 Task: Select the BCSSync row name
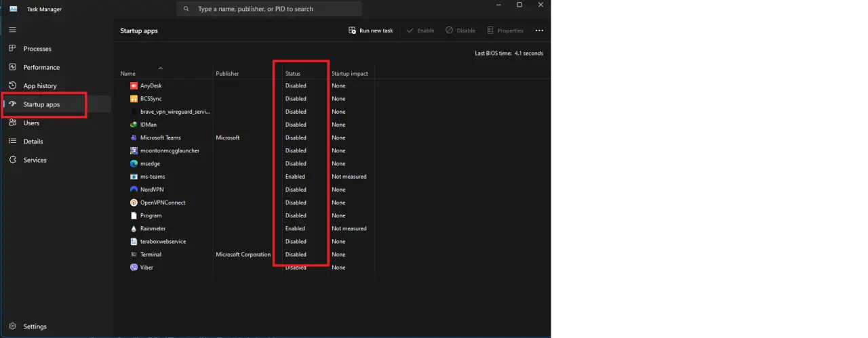152,98
